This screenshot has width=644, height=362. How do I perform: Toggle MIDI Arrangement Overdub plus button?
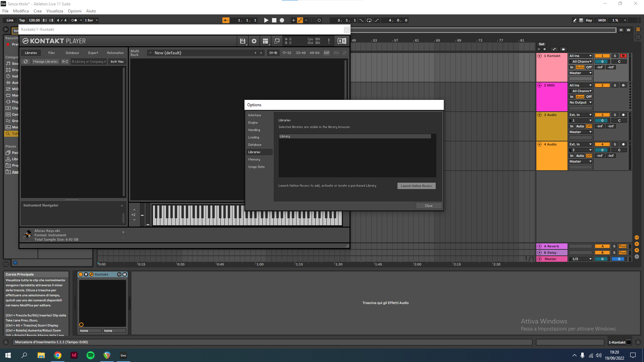[x=293, y=20]
